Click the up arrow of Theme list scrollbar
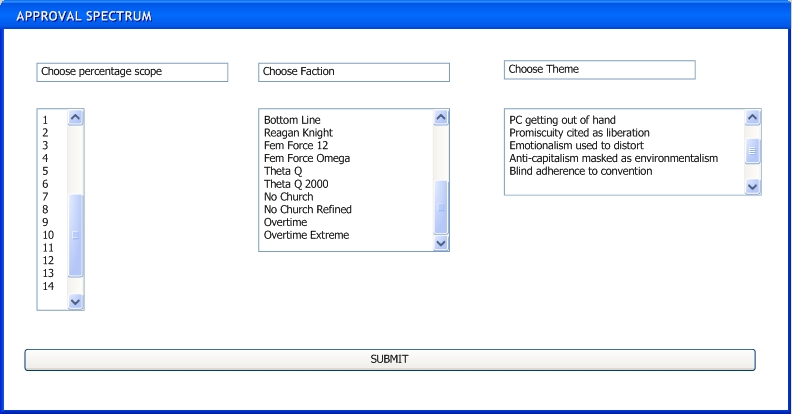 coord(752,118)
